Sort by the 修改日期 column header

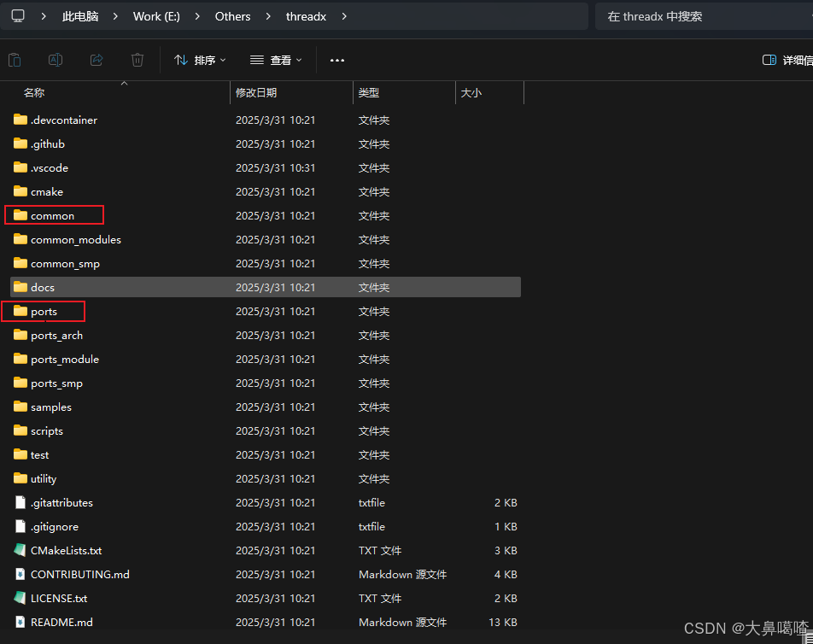(256, 93)
